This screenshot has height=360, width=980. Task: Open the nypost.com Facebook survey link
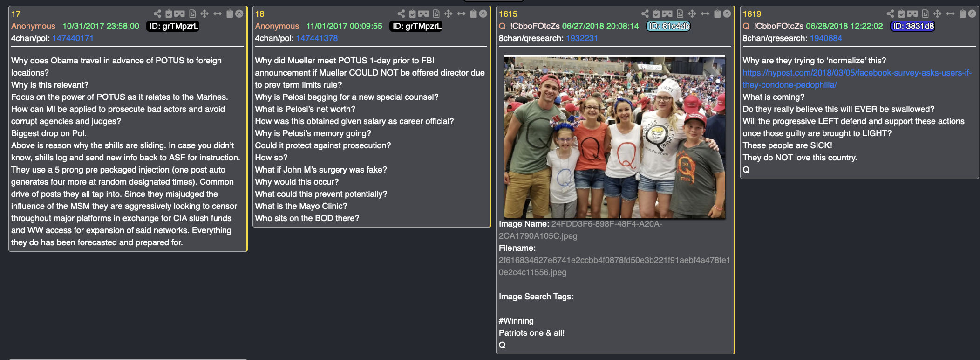click(857, 79)
